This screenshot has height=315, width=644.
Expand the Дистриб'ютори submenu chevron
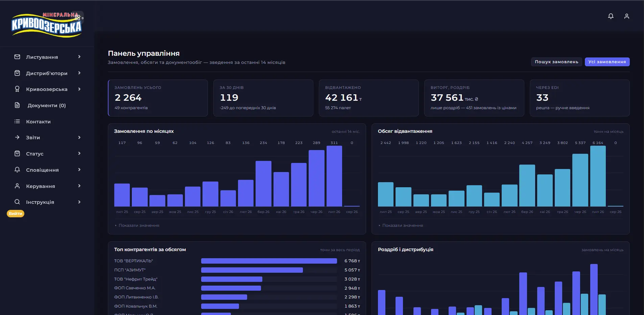point(79,73)
